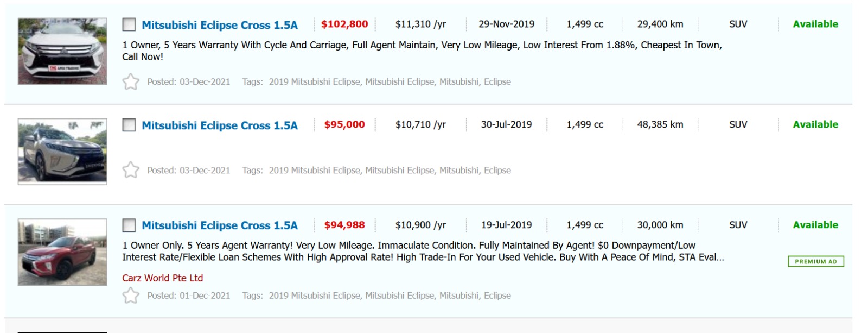Select the "Mitsubishi" tag in the $95,000 listing
Viewport: 868px width, 333px height.
tap(458, 171)
